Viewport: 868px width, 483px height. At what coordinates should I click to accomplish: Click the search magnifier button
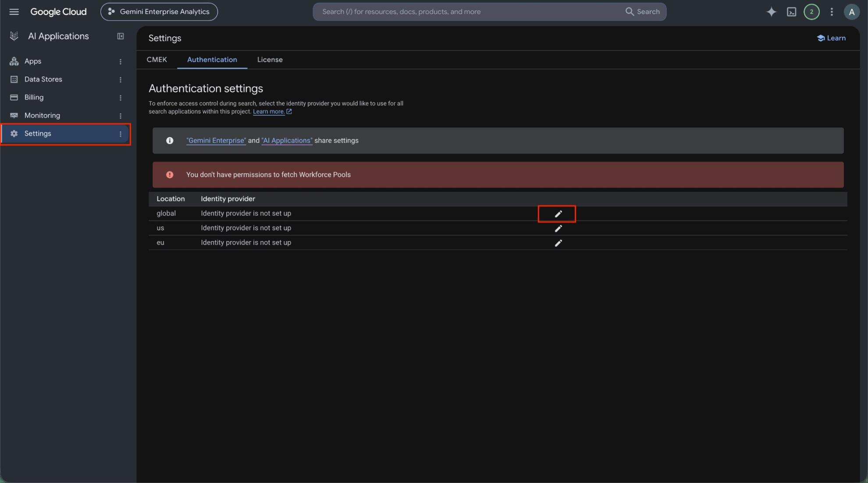642,12
